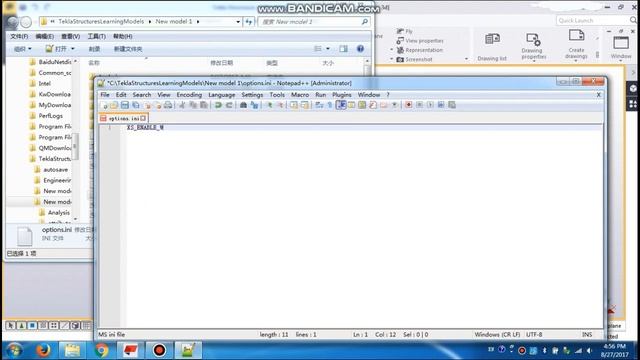
Task: Click the Windows Start orb
Action: tap(14, 350)
